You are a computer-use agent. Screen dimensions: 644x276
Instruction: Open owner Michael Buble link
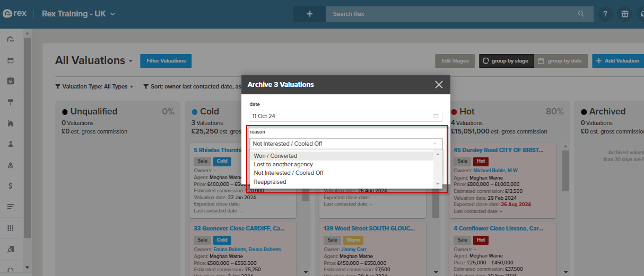pyautogui.click(x=488, y=171)
